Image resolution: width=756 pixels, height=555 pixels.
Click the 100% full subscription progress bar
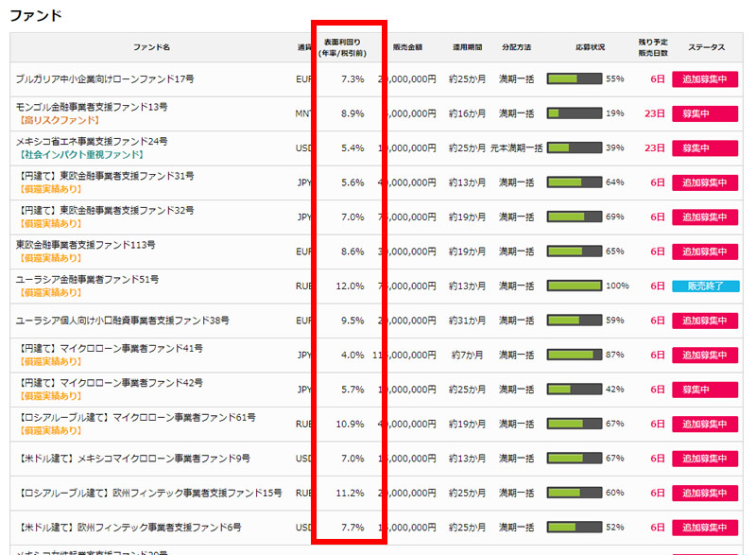pyautogui.click(x=574, y=286)
